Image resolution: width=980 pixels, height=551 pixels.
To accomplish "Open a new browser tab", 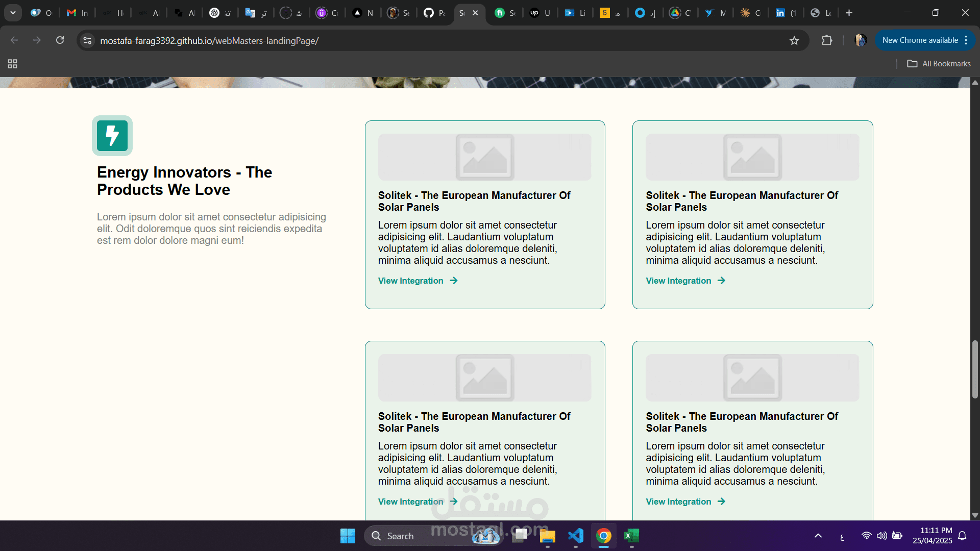I will click(849, 13).
